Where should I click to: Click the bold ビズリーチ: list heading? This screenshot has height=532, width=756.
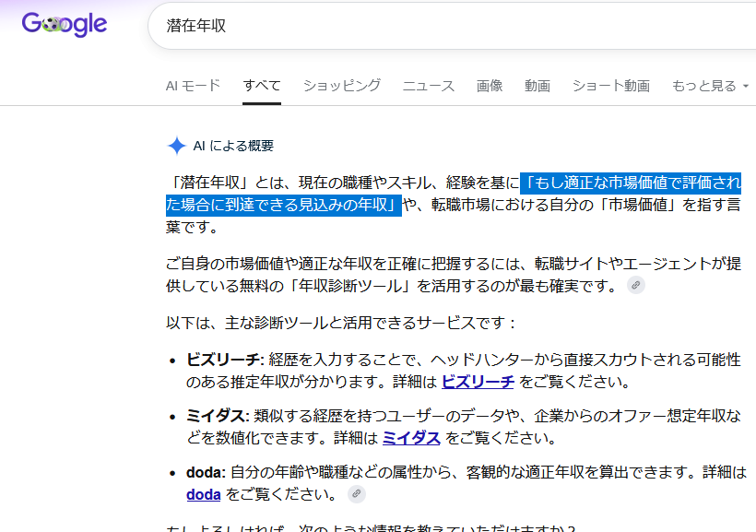225,360
